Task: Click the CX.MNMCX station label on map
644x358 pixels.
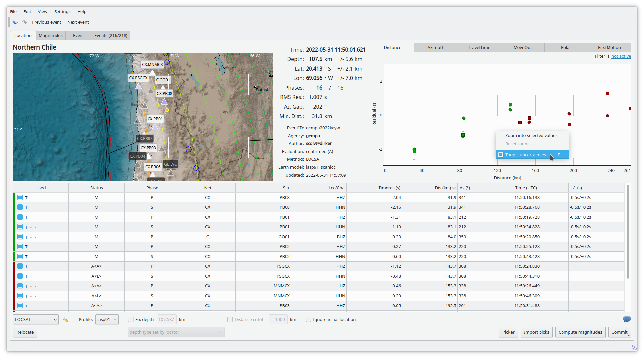Action: click(x=152, y=64)
